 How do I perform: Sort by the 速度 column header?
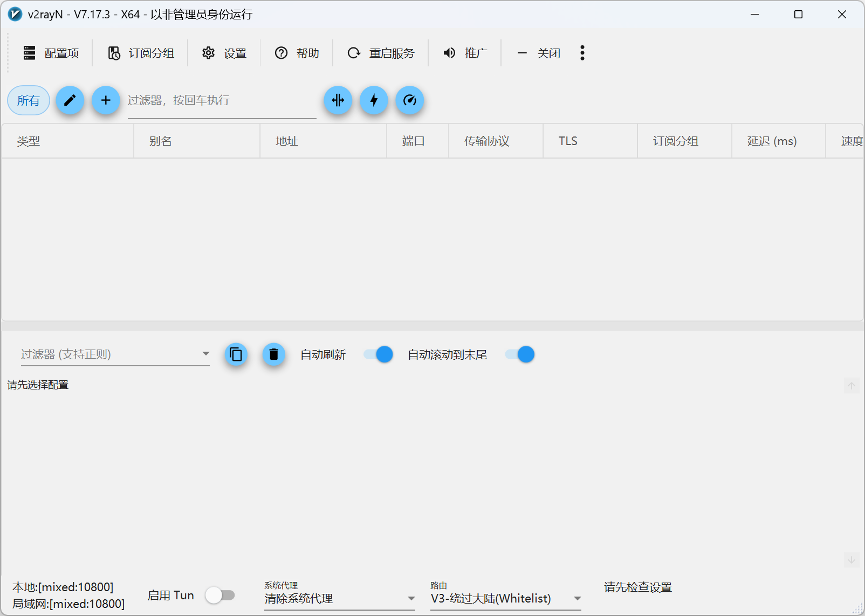coord(845,141)
